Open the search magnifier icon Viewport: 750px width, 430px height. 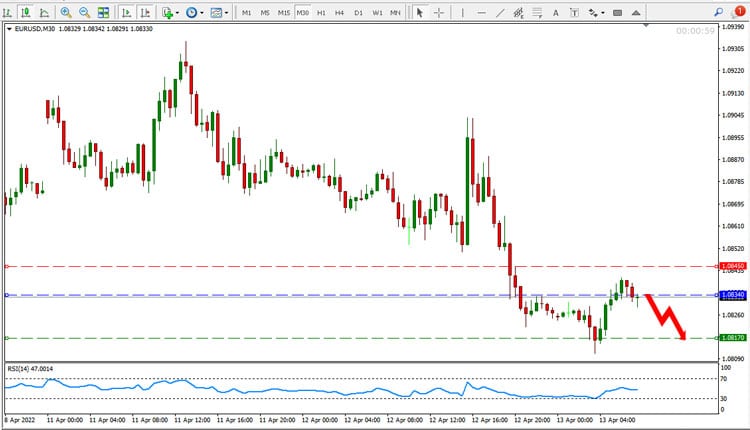tap(718, 12)
